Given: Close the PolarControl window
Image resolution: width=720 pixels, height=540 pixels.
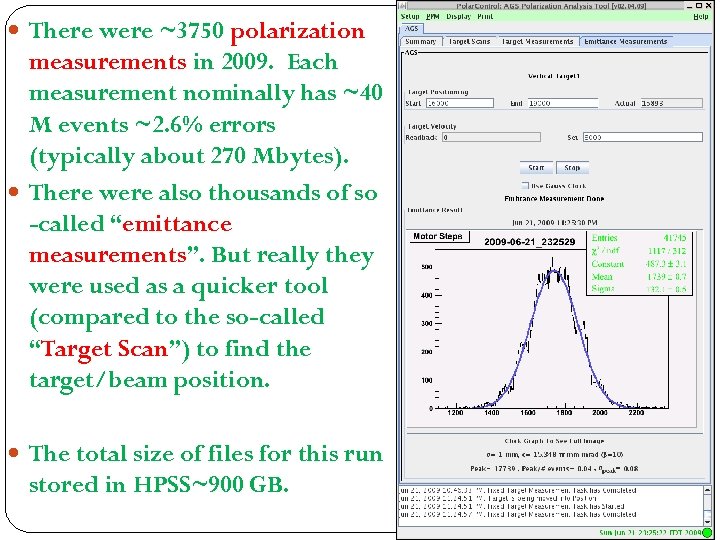Looking at the screenshot, I should [708, 6].
